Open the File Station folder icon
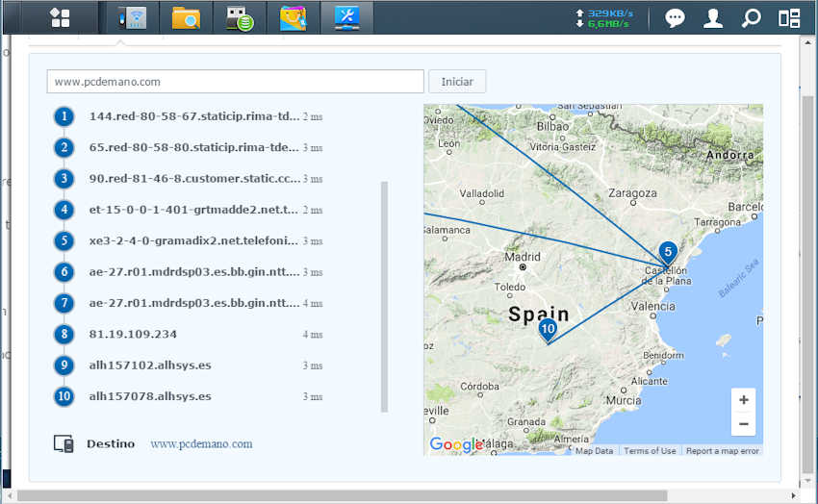The height and width of the screenshot is (504, 818). (187, 17)
